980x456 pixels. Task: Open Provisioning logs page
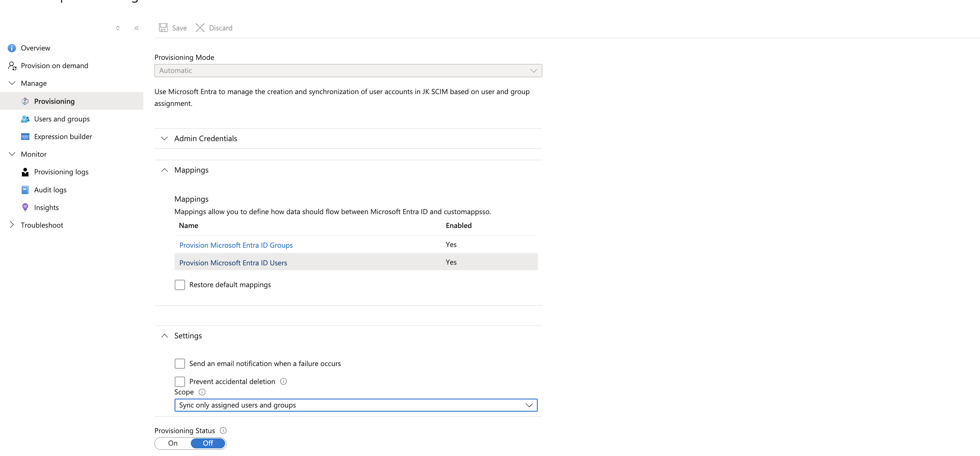[61, 172]
